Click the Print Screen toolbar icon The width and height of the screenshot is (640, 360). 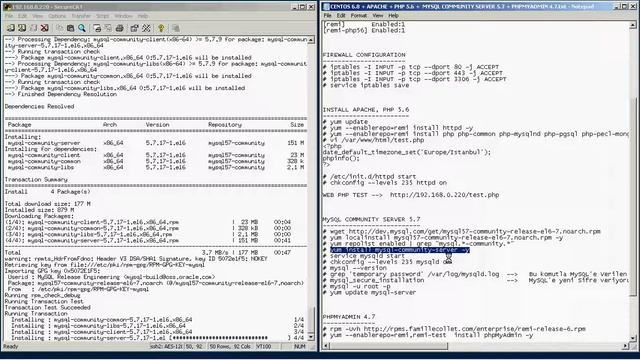point(97,28)
